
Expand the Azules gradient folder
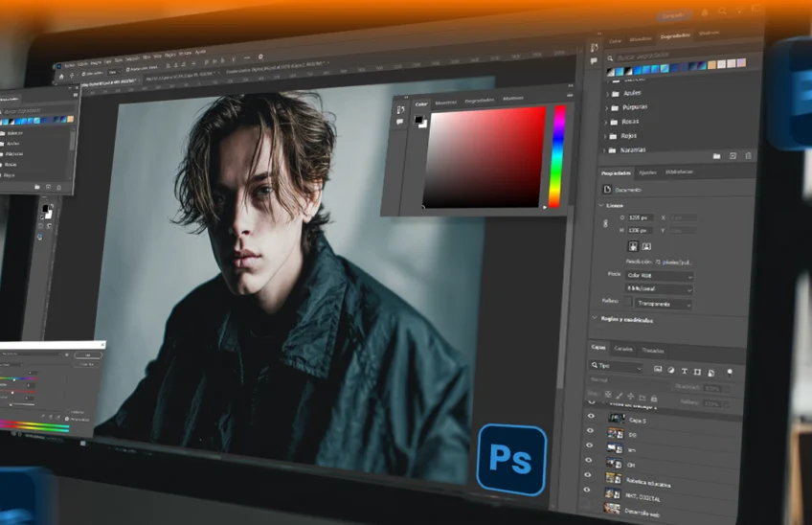click(607, 94)
